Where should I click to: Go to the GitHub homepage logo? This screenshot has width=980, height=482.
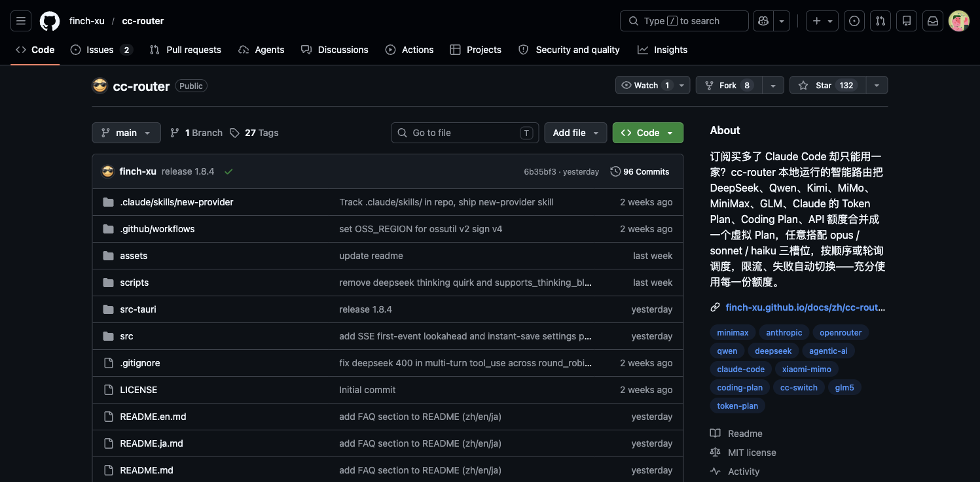[x=50, y=21]
